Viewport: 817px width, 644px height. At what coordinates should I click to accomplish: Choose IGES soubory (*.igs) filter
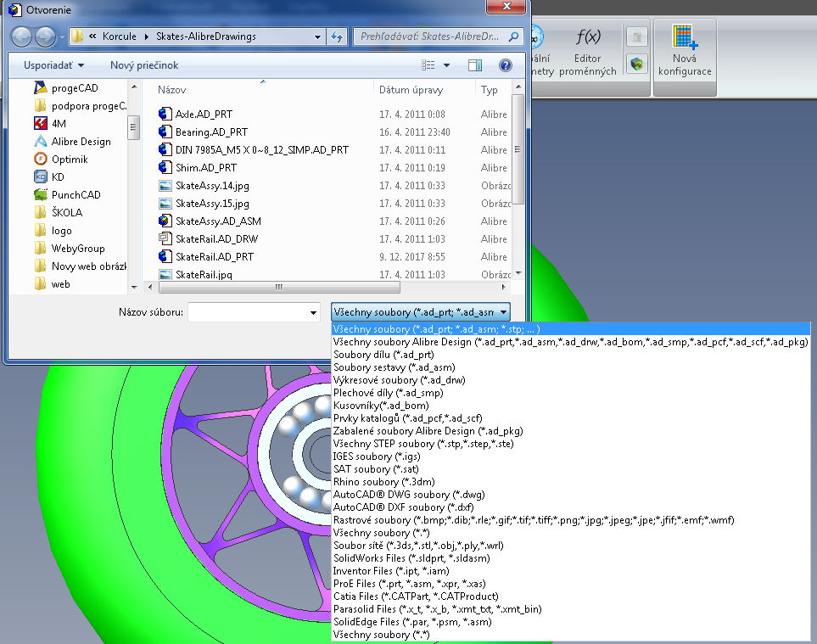(x=571, y=456)
